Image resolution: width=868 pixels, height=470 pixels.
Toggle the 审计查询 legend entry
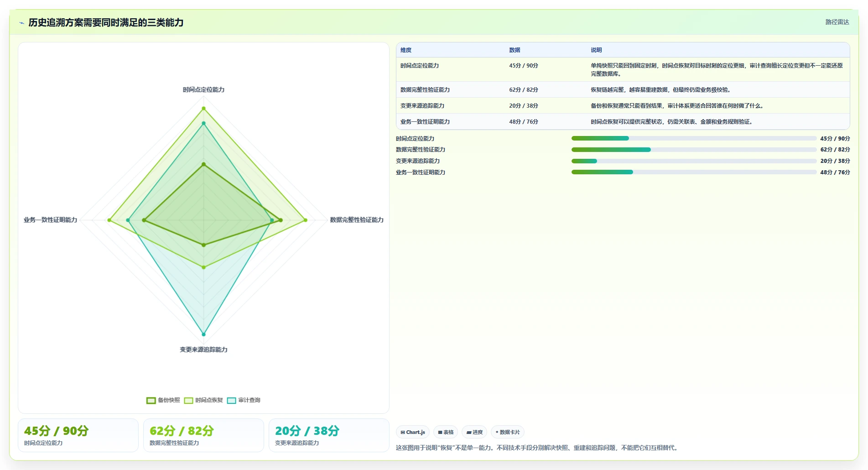(x=244, y=400)
